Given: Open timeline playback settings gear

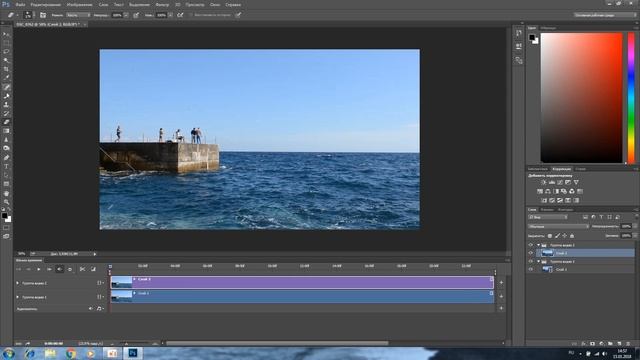Looking at the screenshot, I should pos(70,269).
